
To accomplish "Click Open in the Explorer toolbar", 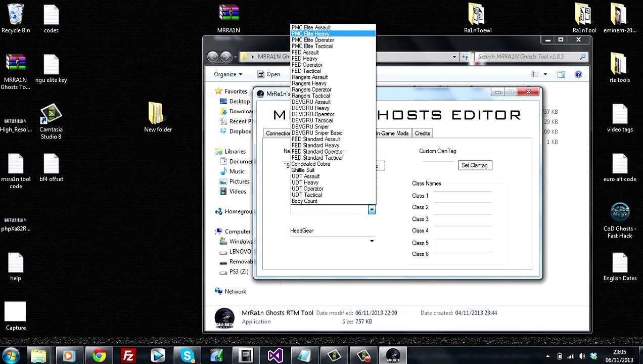I will [x=268, y=74].
